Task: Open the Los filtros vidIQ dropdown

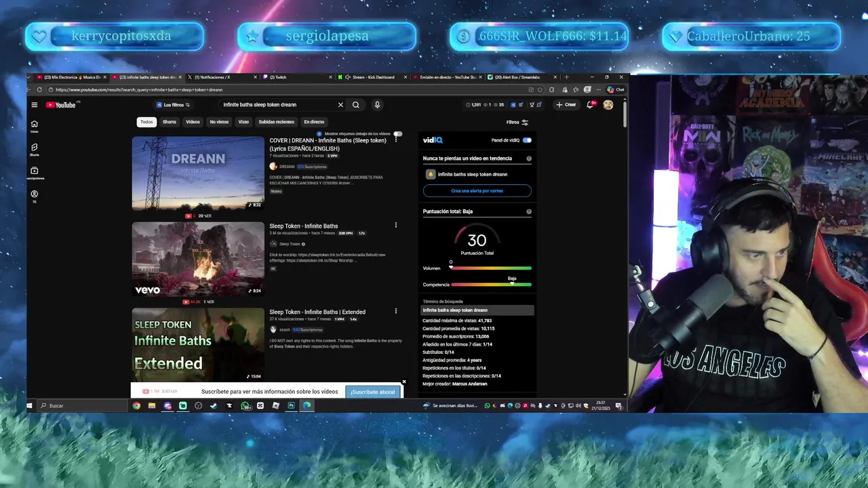Action: coord(173,105)
